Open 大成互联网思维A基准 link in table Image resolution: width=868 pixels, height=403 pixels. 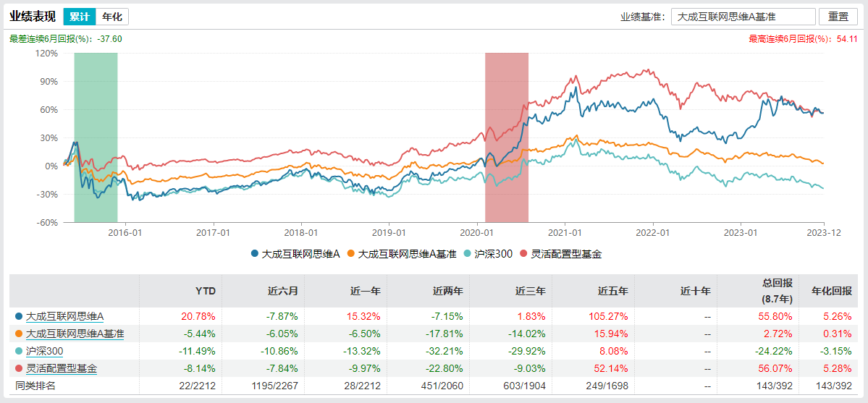(75, 334)
